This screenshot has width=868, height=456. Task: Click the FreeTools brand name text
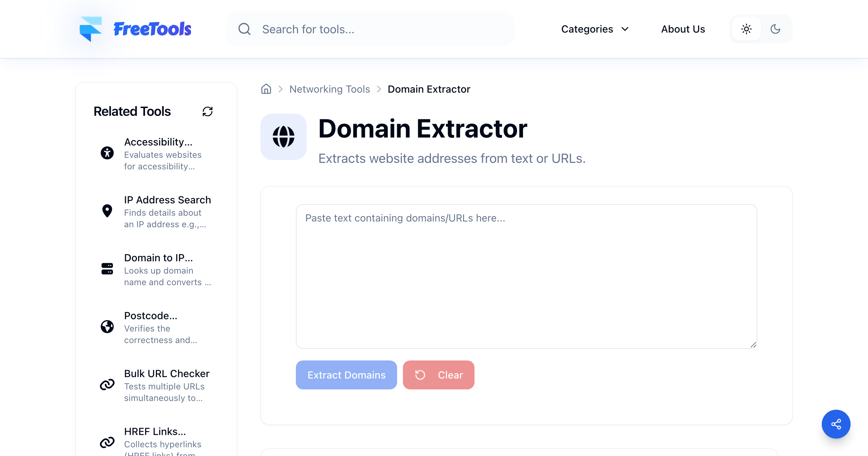coord(152,29)
